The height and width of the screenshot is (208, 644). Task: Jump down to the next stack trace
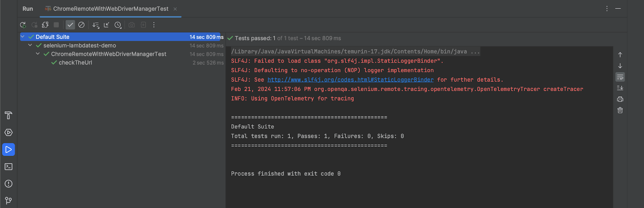click(620, 66)
